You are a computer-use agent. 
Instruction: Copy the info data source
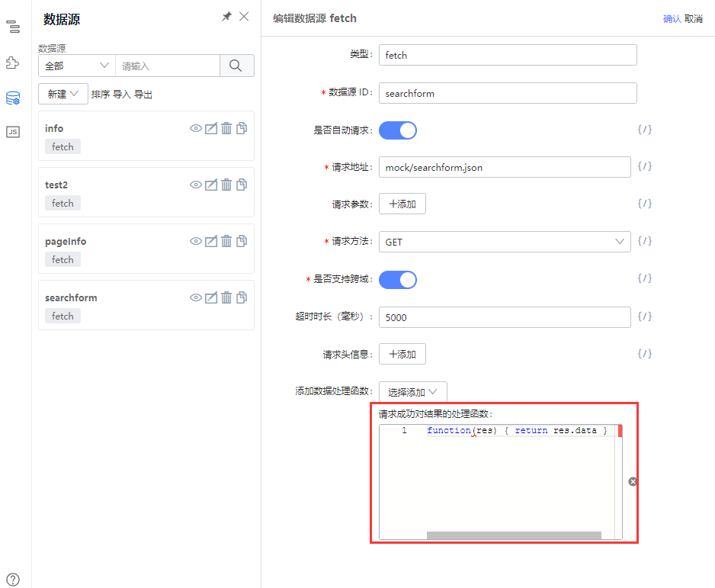(x=242, y=128)
